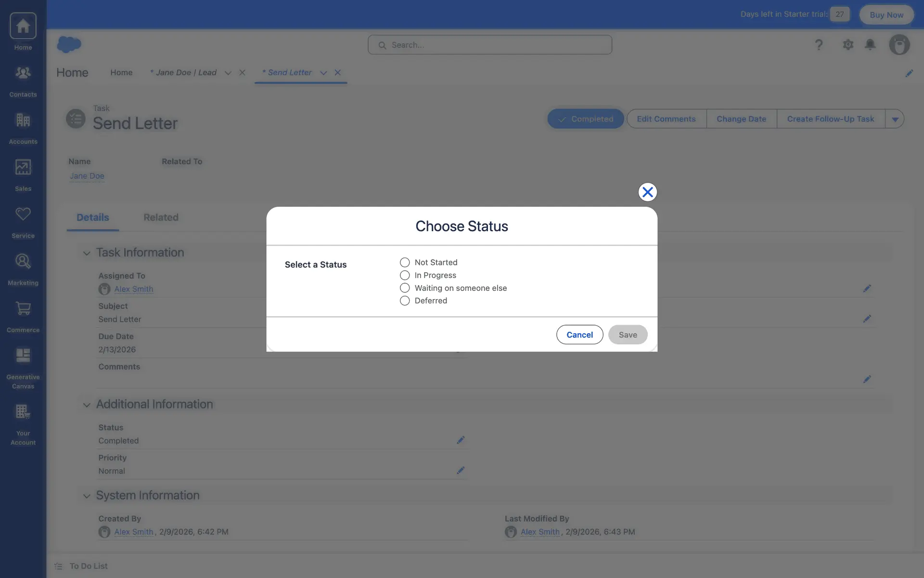Open setup gear icon
Image resolution: width=924 pixels, height=578 pixels.
coord(848,45)
